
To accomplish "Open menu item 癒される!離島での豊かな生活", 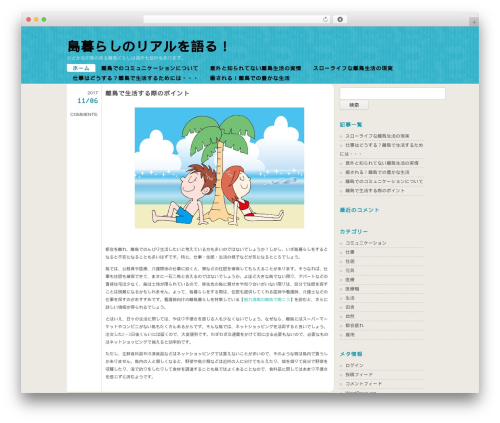I will click(250, 78).
